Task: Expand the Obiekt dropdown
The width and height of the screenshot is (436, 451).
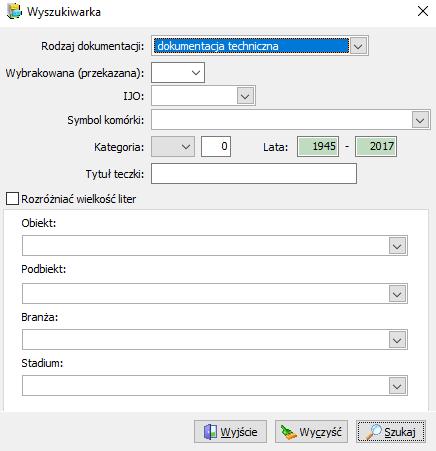Action: [397, 246]
